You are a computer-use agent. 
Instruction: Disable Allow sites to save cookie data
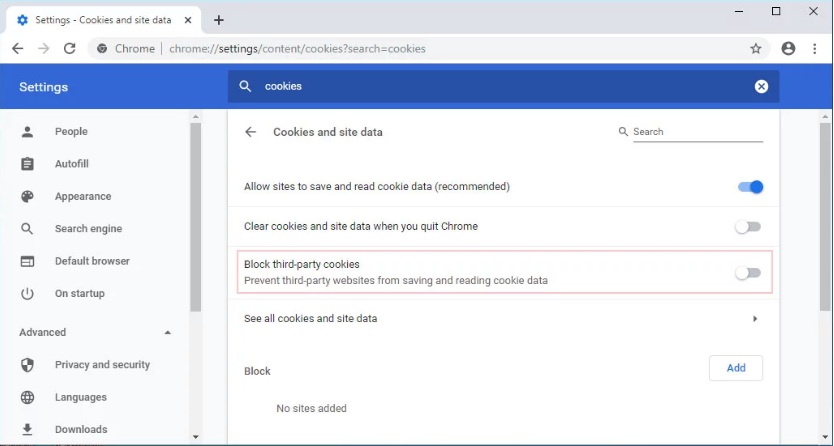(749, 187)
